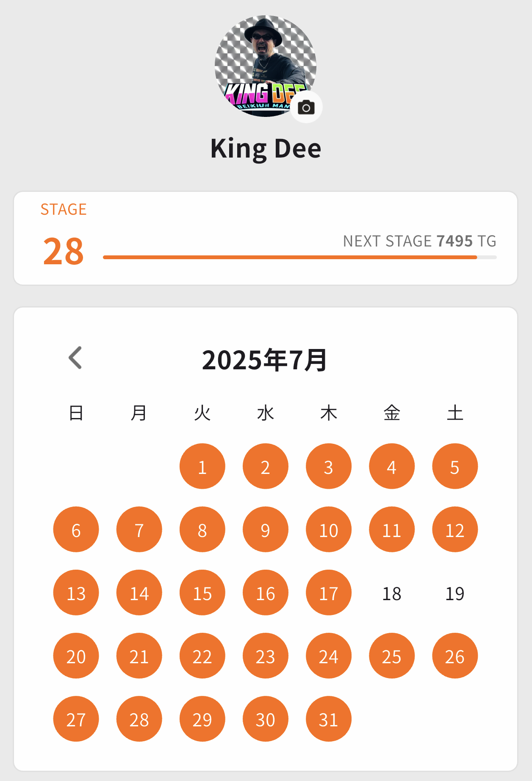Screen dimensions: 532x781
Task: Go to previous month with left chevron
Action: click(75, 358)
